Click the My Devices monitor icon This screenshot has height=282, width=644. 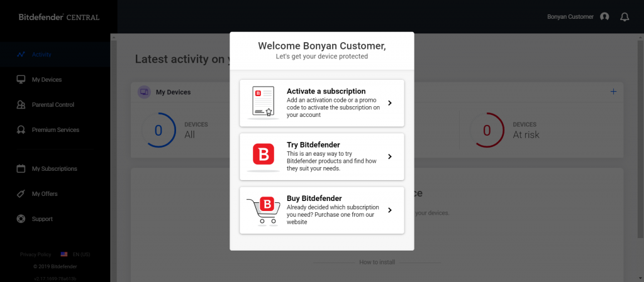(x=21, y=80)
